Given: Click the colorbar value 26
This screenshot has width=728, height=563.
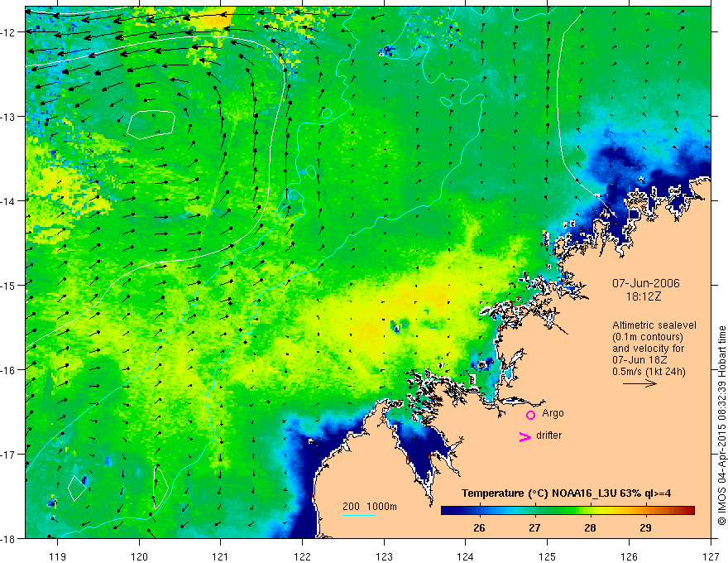Looking at the screenshot, I should click(479, 527).
